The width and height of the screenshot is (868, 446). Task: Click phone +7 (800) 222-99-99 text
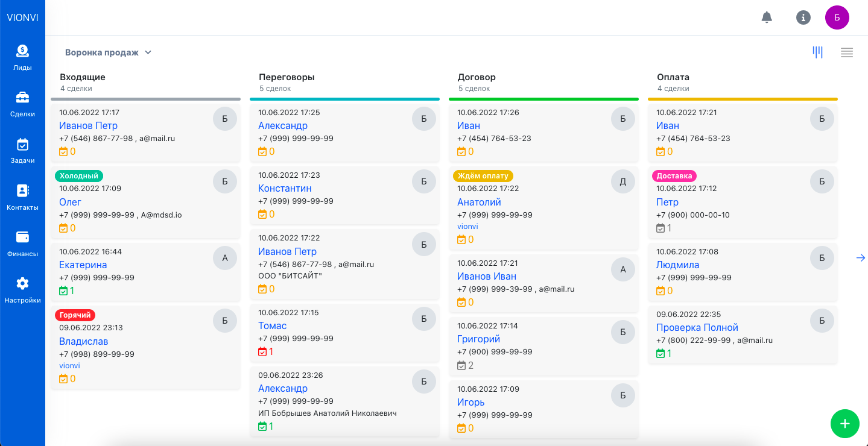tap(694, 341)
